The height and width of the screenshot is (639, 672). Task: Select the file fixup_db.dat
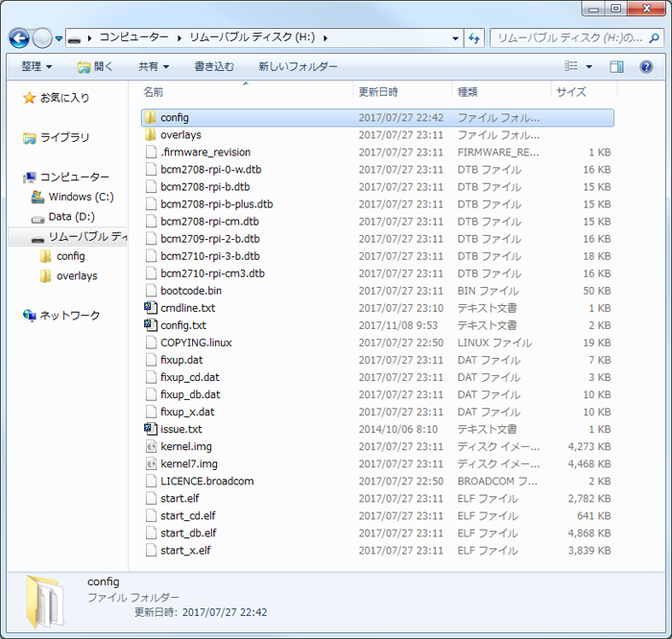coord(190,394)
